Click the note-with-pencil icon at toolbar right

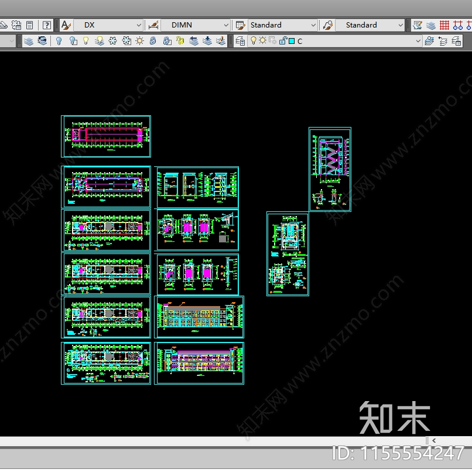(x=418, y=25)
